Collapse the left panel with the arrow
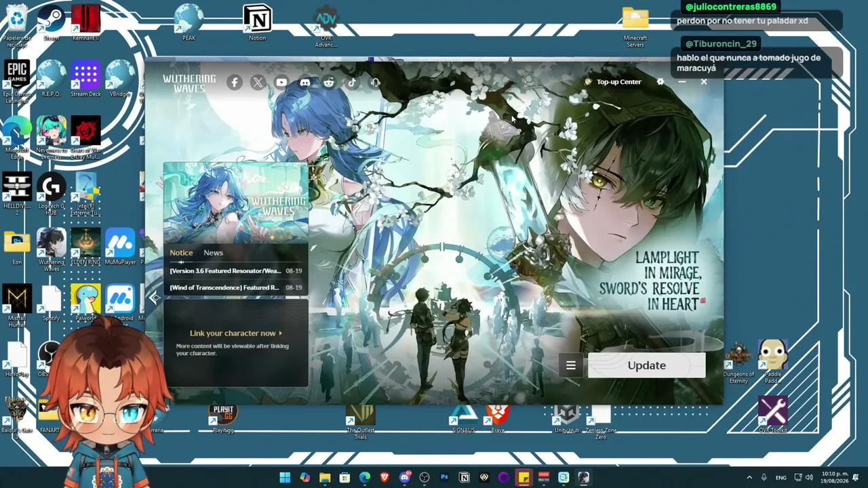 pyautogui.click(x=155, y=298)
